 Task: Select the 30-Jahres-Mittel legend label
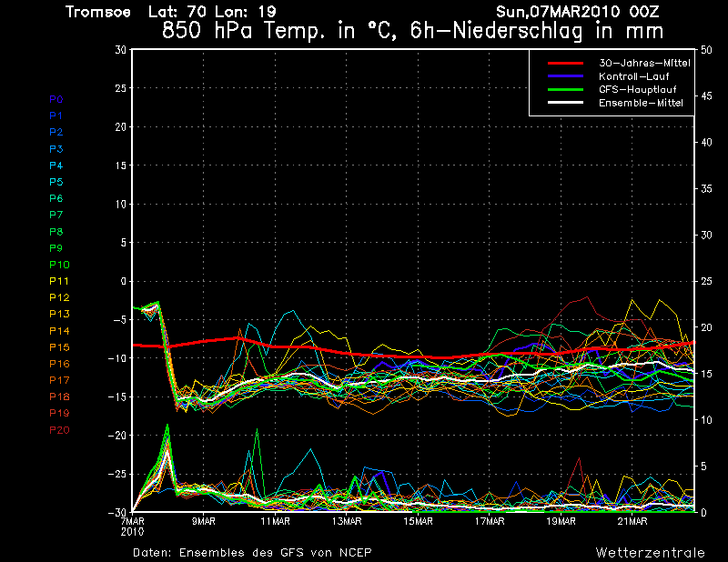coord(637,64)
